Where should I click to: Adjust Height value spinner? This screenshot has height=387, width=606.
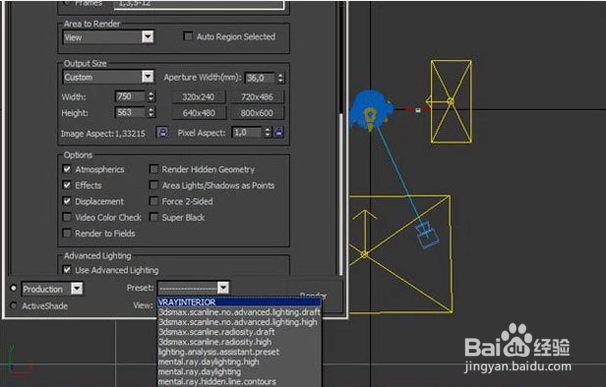[x=152, y=113]
